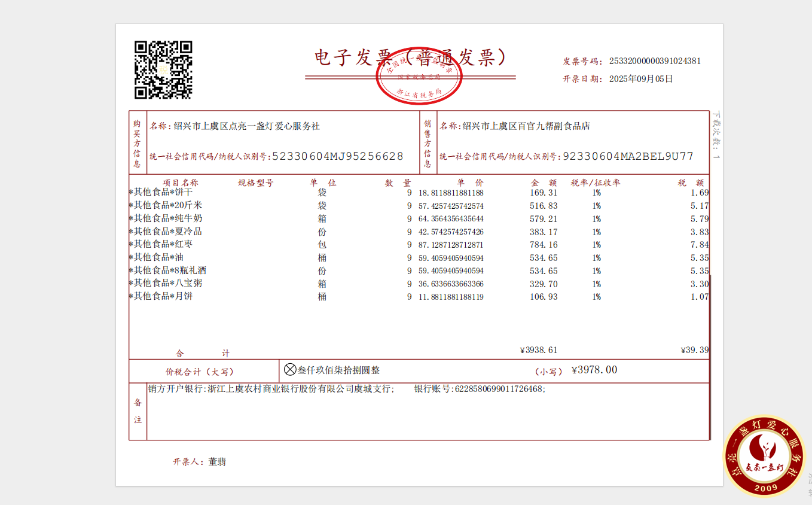This screenshot has height=505, width=812.
Task: Click the subtotal amount ¥3938.61
Action: pyautogui.click(x=539, y=350)
